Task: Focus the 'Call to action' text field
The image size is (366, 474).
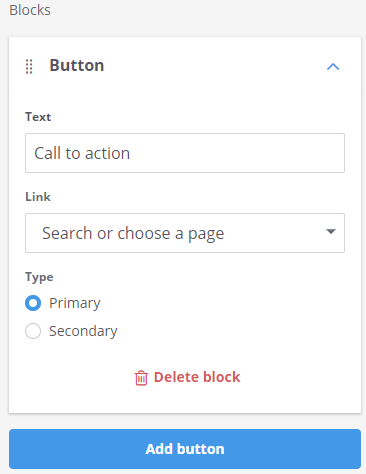Action: pyautogui.click(x=185, y=153)
